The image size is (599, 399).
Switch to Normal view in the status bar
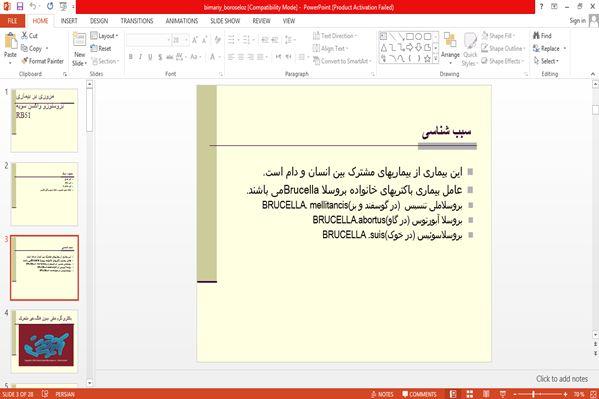click(453, 394)
